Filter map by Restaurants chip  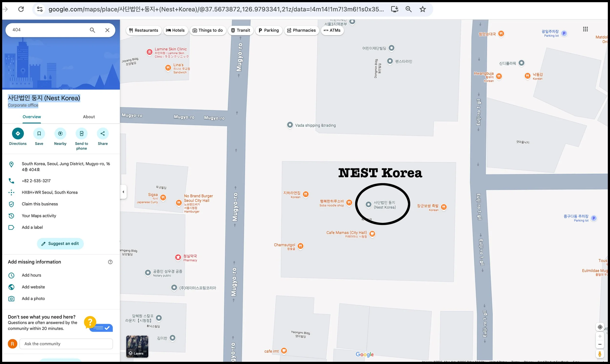(x=144, y=30)
